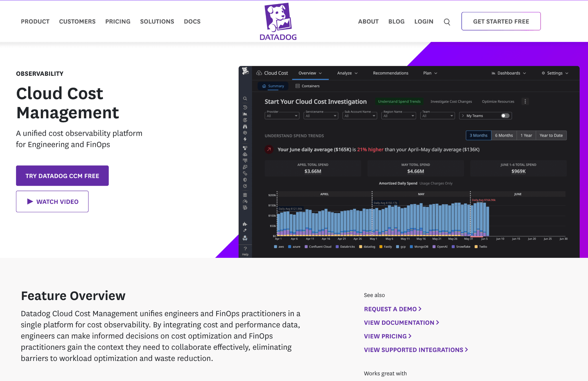Open the Datadog logo home link
This screenshot has height=381, width=588.
click(x=278, y=22)
